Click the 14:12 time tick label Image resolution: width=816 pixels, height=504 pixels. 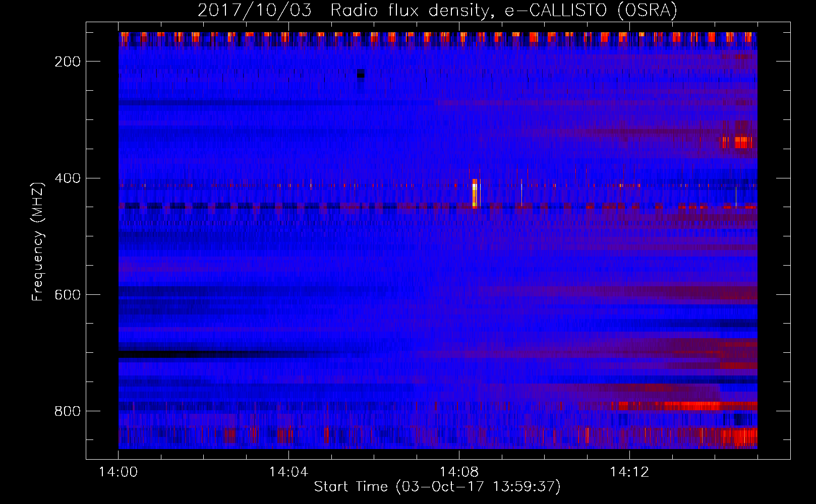click(x=629, y=472)
